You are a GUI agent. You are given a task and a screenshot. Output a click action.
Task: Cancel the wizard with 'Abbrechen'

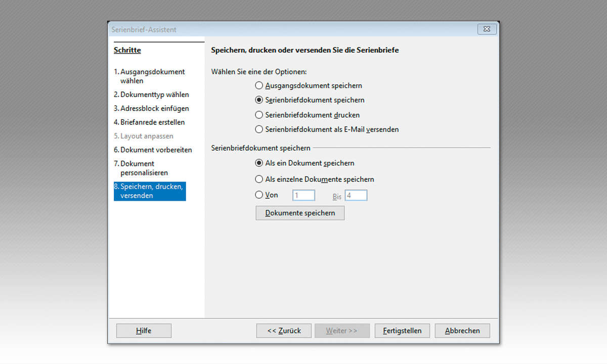click(x=462, y=331)
